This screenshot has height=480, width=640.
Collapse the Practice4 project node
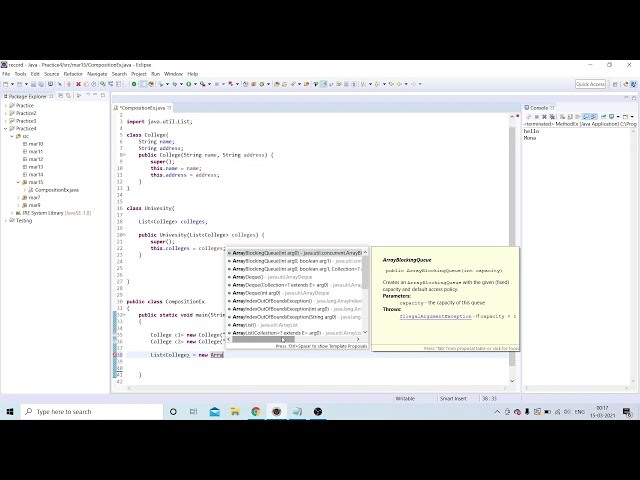click(x=6, y=129)
